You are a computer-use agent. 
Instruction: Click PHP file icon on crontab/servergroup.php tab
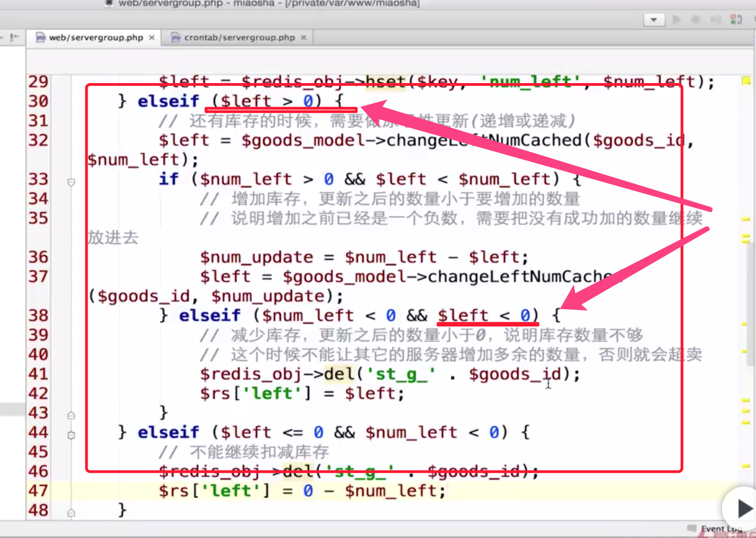point(176,37)
